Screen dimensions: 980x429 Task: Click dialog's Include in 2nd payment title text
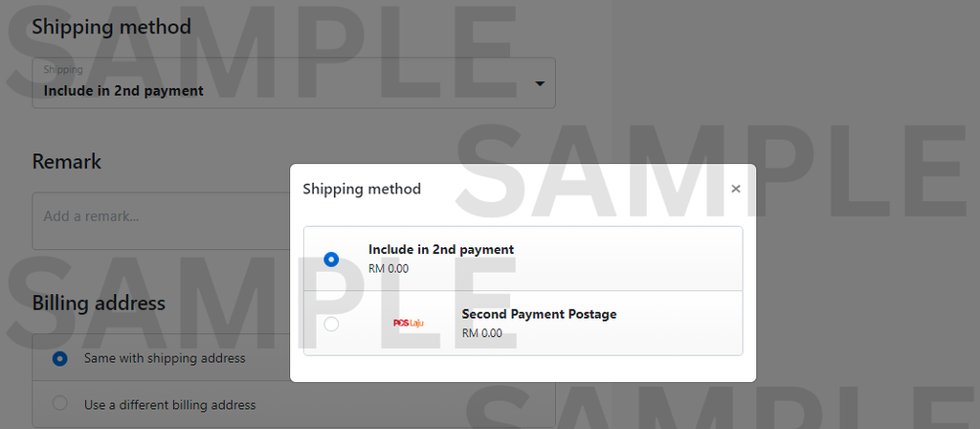[441, 249]
